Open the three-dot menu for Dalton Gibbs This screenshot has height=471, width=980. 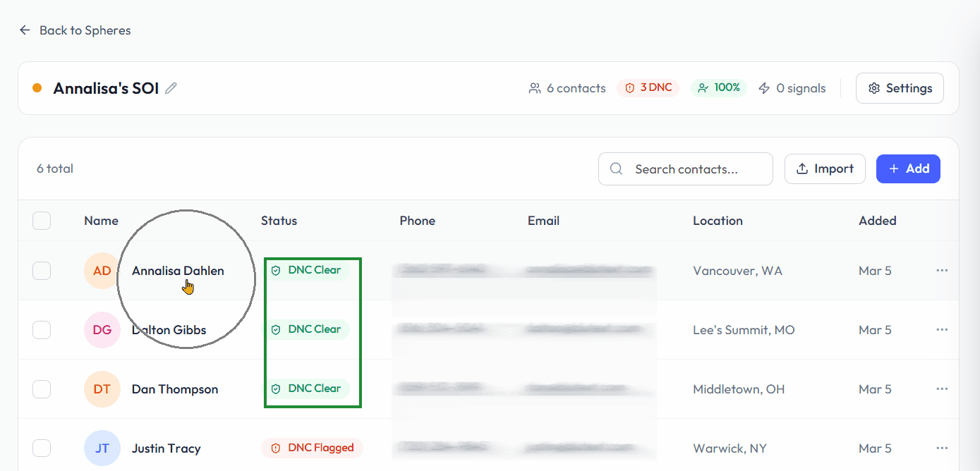pyautogui.click(x=942, y=330)
